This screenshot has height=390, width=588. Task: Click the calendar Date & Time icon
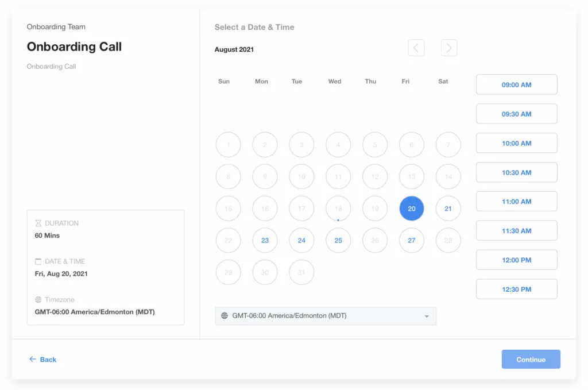[x=38, y=261]
